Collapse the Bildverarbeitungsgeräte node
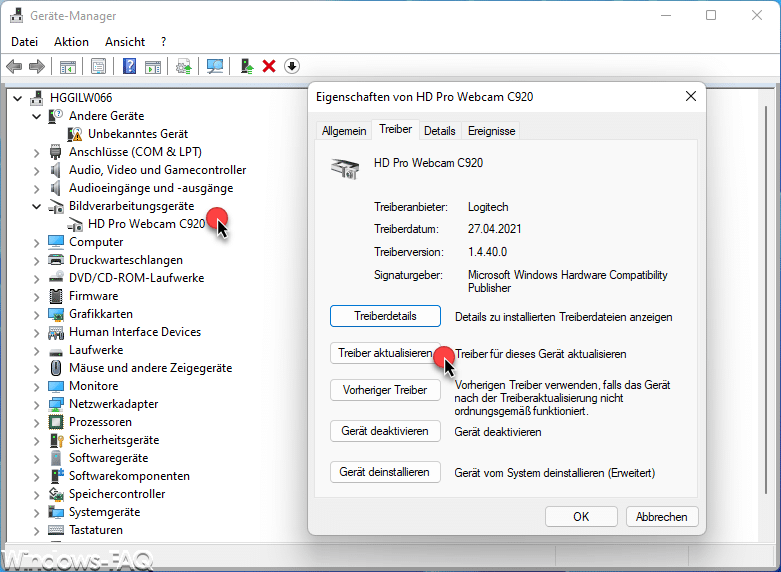The height and width of the screenshot is (572, 781). [36, 206]
